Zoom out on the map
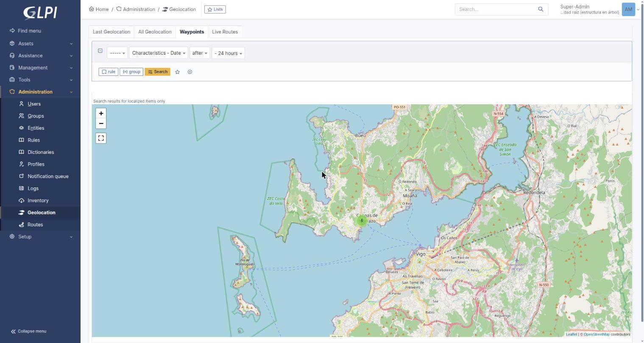 tap(101, 123)
